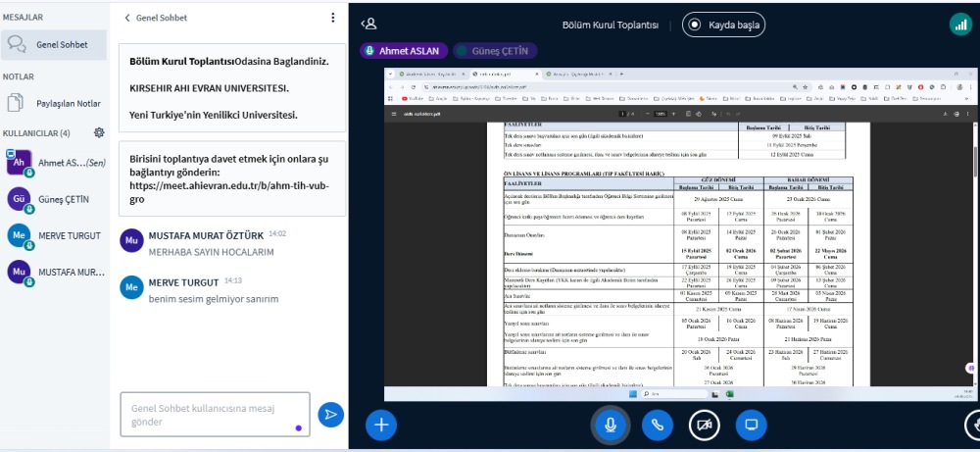
Task: Leave audio with the phone button
Action: tap(657, 424)
